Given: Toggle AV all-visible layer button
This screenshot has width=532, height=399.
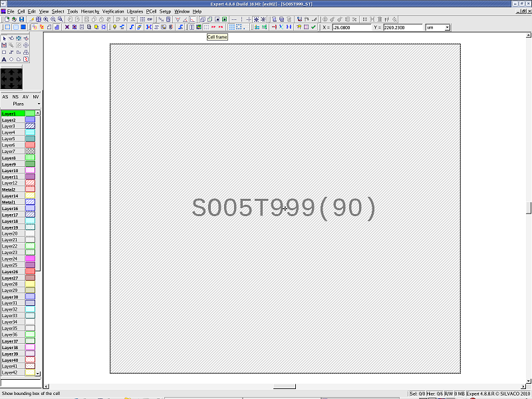Looking at the screenshot, I should pos(26,97).
